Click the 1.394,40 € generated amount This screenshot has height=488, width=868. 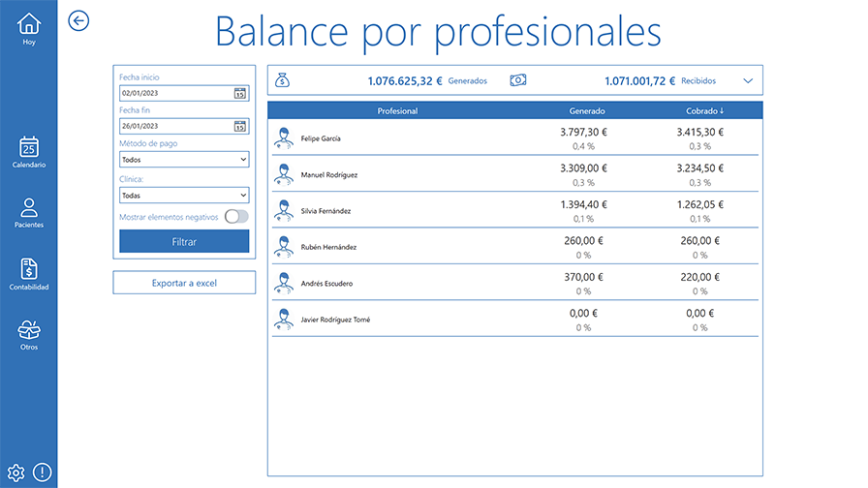(583, 204)
